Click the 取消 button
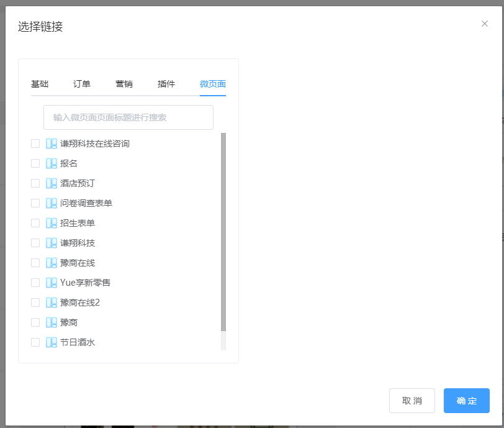The image size is (504, 428). point(412,401)
